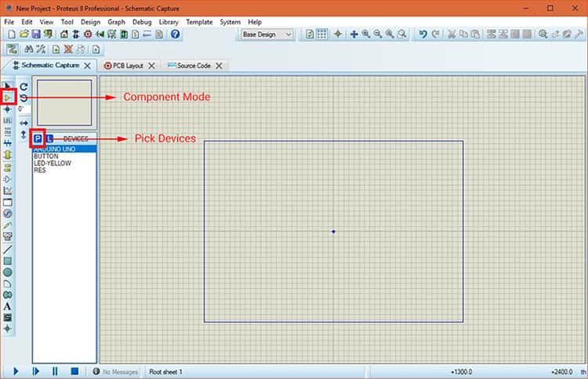
Task: Select RES in the devices list
Action: (64, 170)
